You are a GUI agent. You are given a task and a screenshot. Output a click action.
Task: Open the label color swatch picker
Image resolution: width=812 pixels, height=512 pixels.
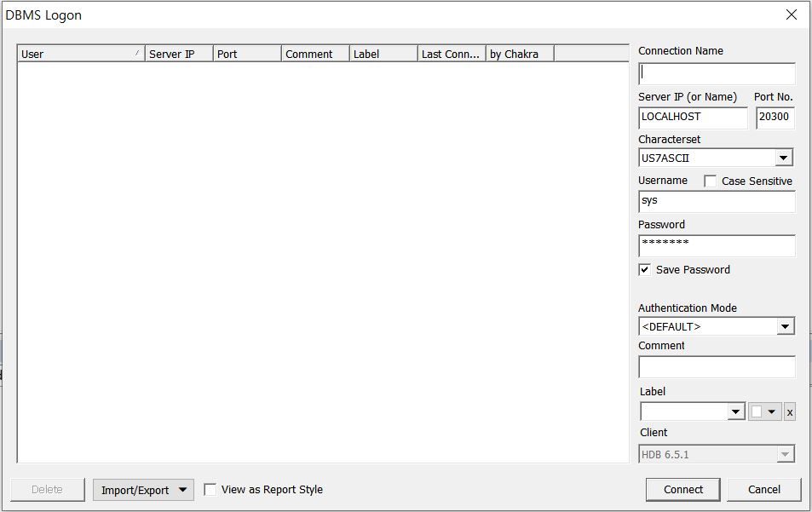765,412
